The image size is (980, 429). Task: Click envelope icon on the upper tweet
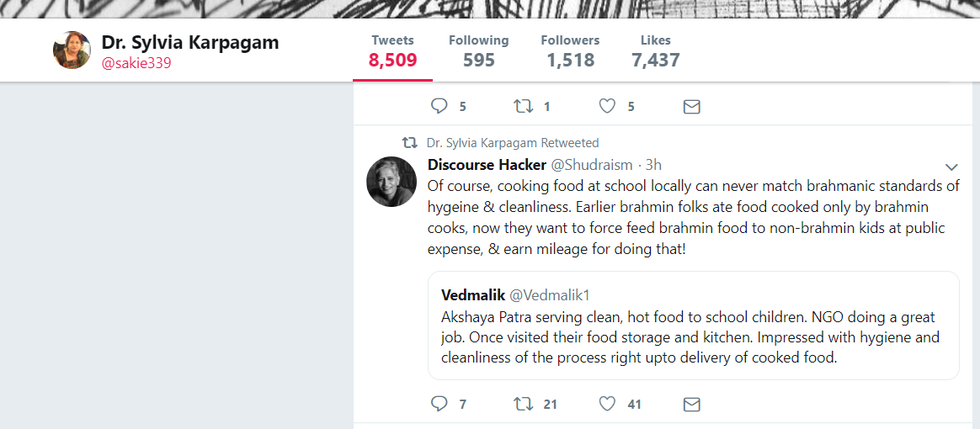coord(691,106)
